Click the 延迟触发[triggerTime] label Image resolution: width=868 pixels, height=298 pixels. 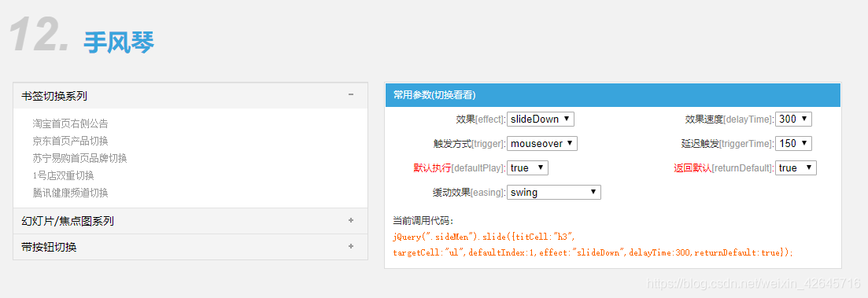pos(727,143)
